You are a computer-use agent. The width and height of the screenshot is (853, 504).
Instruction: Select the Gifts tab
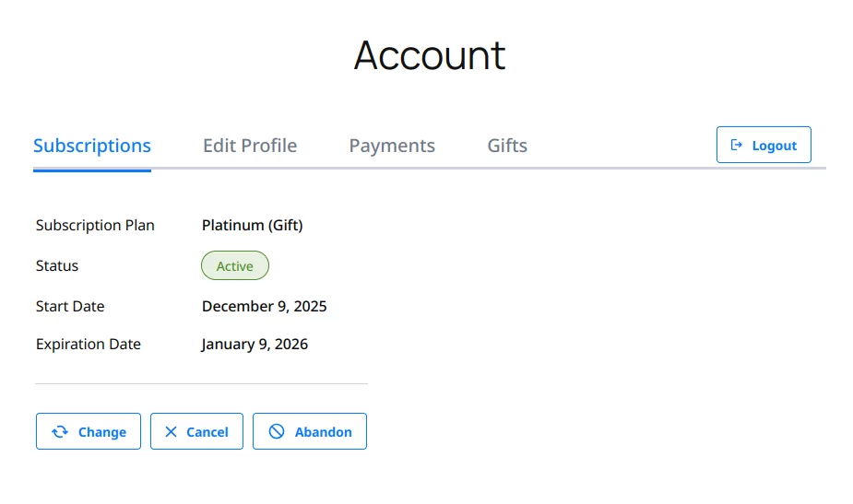tap(507, 146)
